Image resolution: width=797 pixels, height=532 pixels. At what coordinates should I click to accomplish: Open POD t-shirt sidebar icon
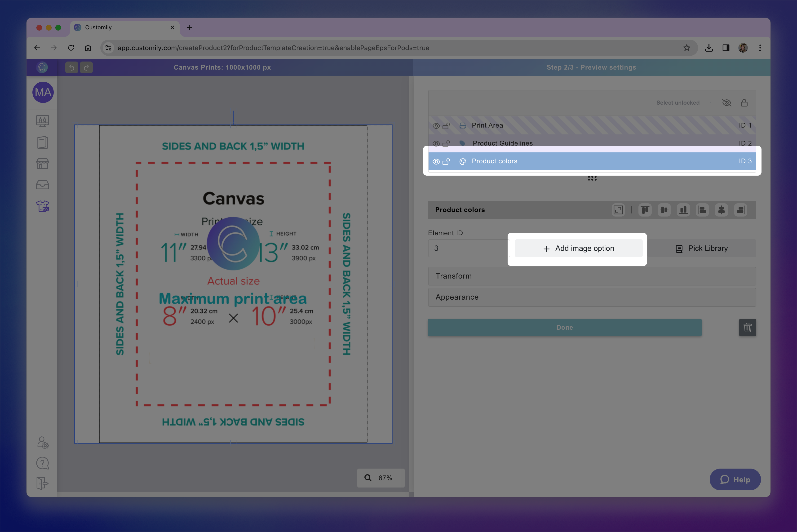43,206
